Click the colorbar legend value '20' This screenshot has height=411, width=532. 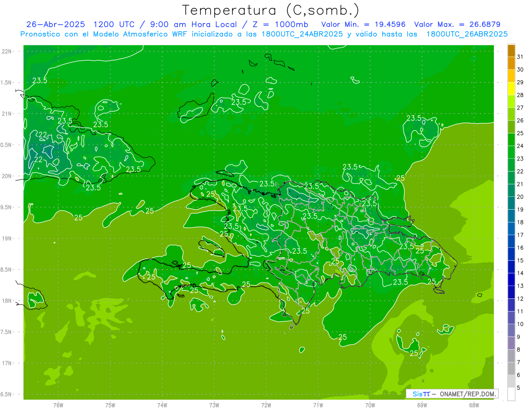tap(520, 197)
